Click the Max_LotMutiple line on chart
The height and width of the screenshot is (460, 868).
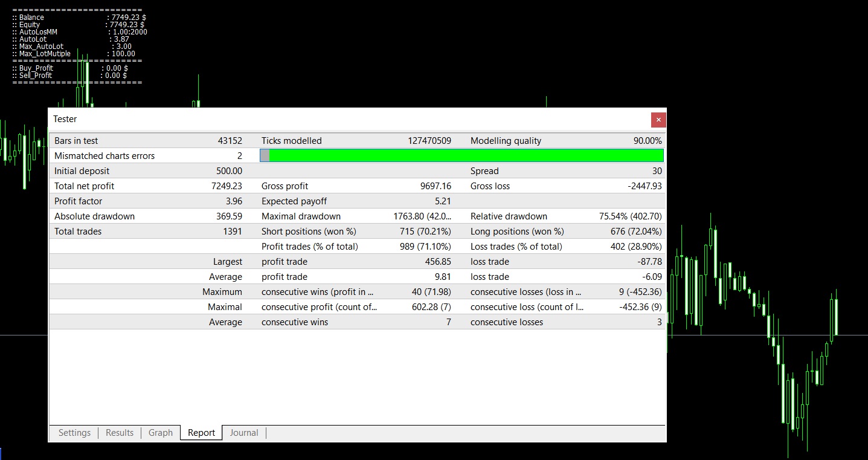pyautogui.click(x=74, y=54)
